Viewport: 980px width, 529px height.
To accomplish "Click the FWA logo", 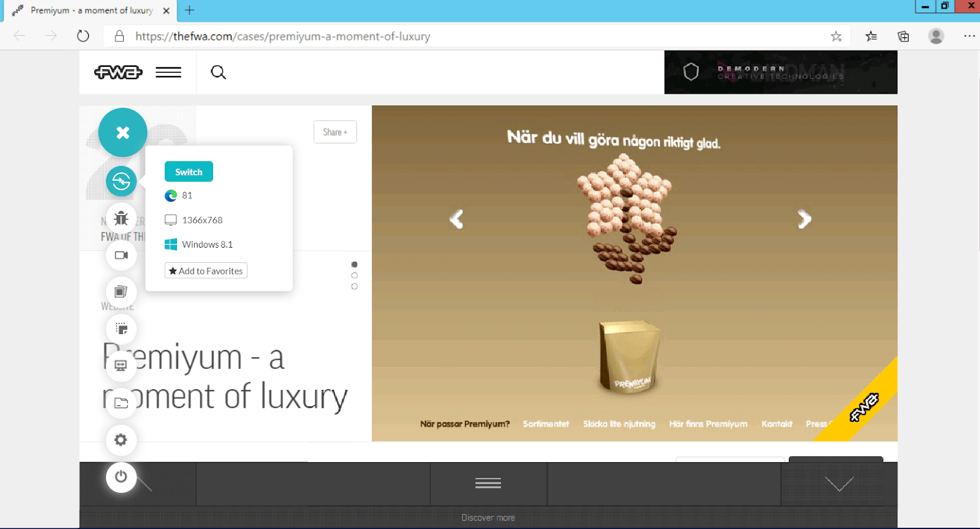I will [x=118, y=72].
